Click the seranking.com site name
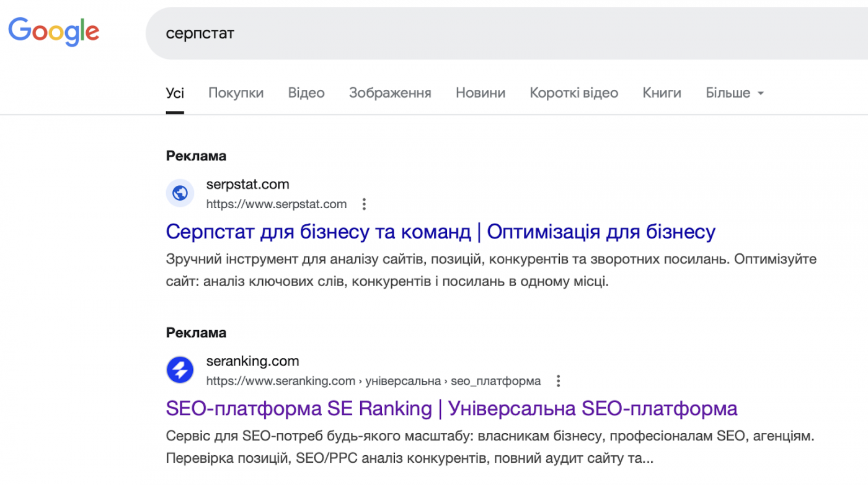The height and width of the screenshot is (485, 868). (x=253, y=361)
